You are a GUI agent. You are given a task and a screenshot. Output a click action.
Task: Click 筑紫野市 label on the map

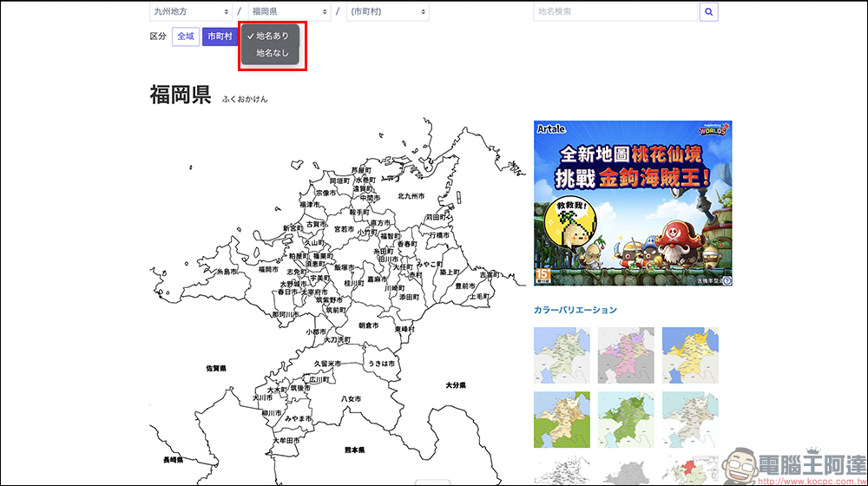click(329, 300)
